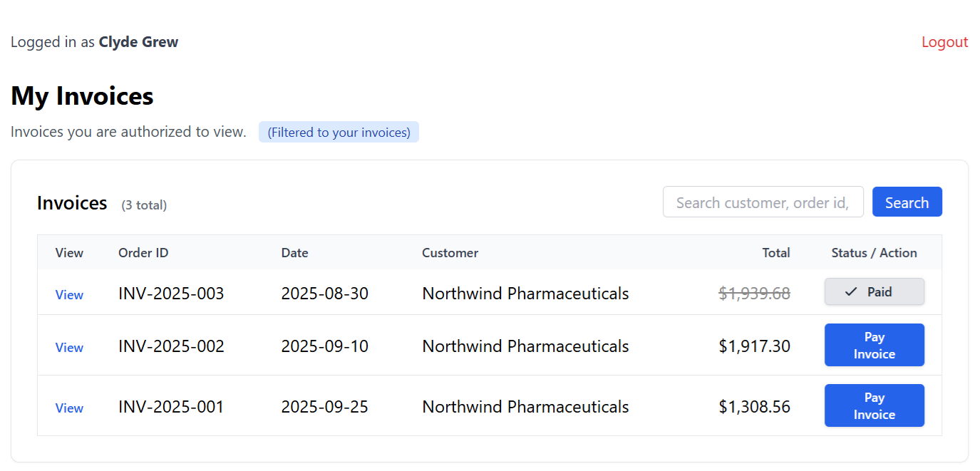980x471 pixels.
Task: Focus the invoice search input field
Action: click(763, 202)
